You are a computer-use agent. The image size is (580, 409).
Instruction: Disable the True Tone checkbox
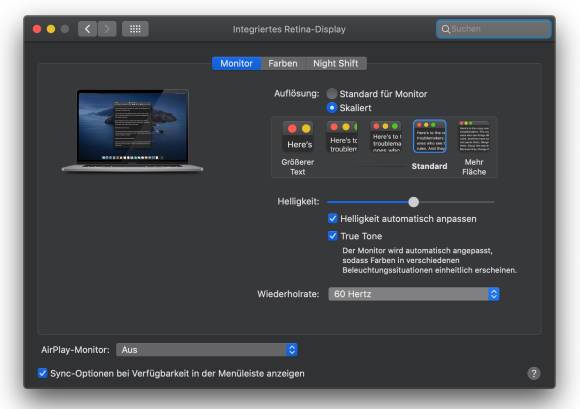pos(333,236)
